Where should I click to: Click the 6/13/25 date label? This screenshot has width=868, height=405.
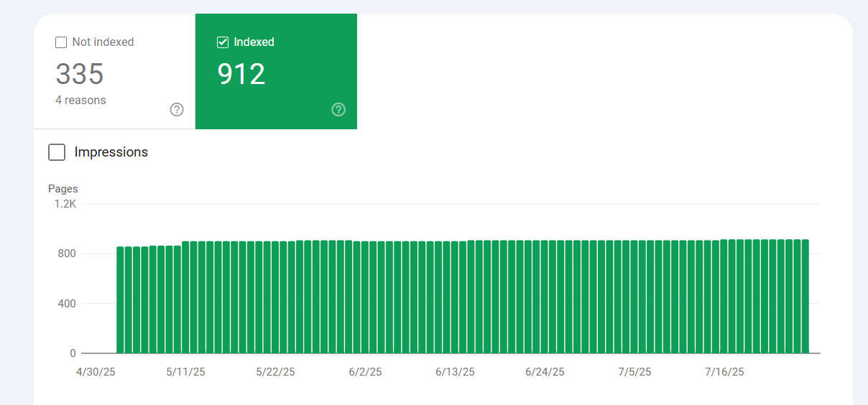[455, 372]
